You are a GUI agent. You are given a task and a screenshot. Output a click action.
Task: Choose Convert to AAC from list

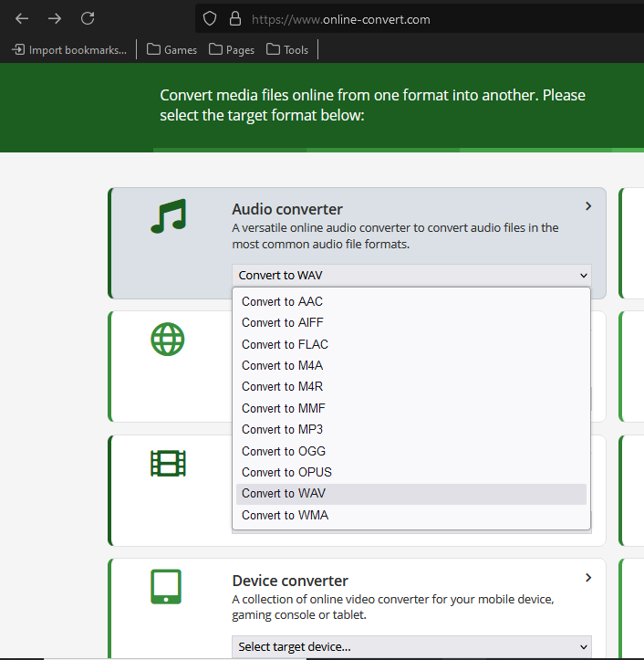[x=283, y=301]
